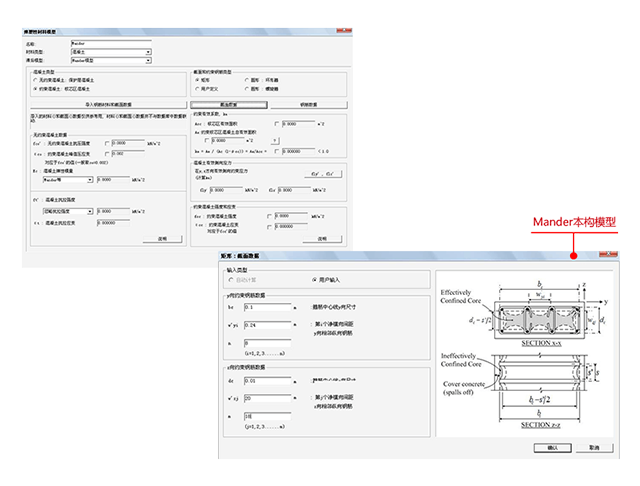640x486 pixels.
Task: Click the rebar data button
Action: [x=309, y=105]
